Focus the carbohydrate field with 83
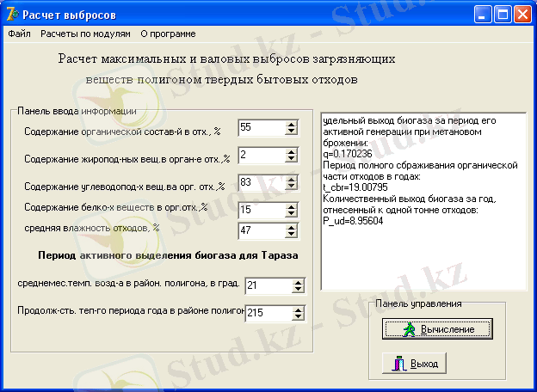The image size is (537, 392). coord(262,182)
